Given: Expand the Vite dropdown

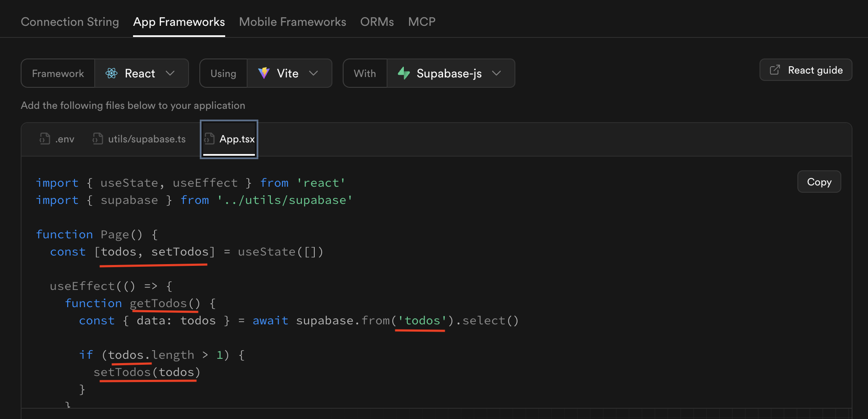Looking at the screenshot, I should click(x=314, y=73).
